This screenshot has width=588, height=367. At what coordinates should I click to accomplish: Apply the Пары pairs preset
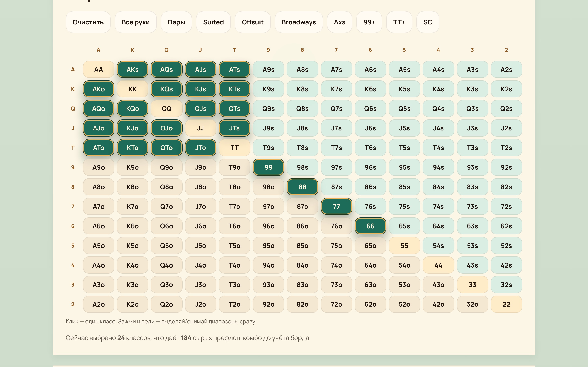[x=176, y=22]
